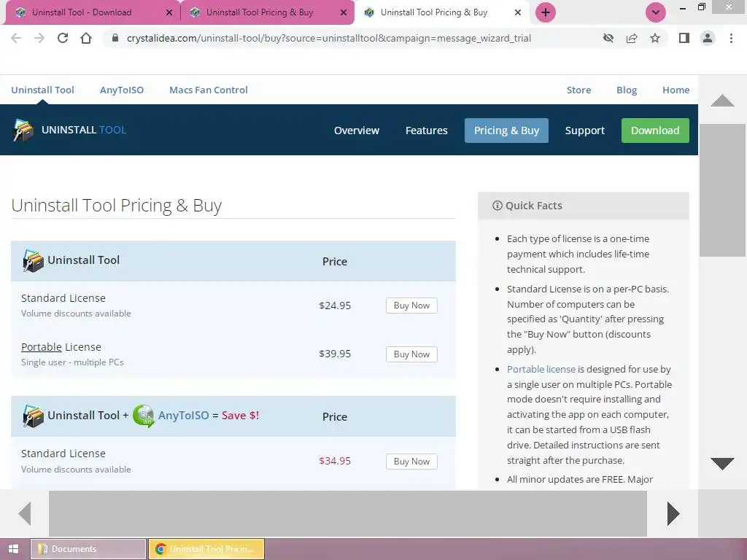This screenshot has width=747, height=560.
Task: Go to the Home link
Action: [676, 90]
